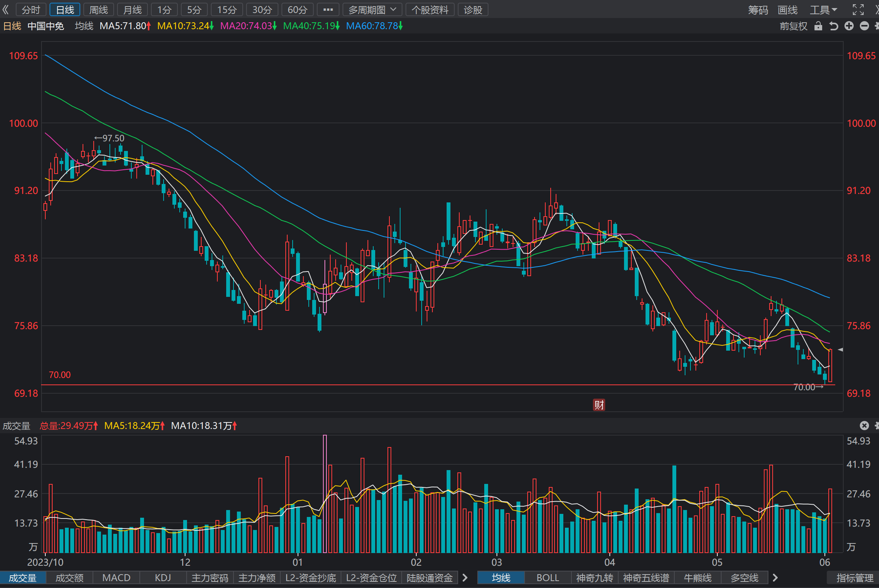
Task: Select 日线 daily chart period
Action: [65, 10]
